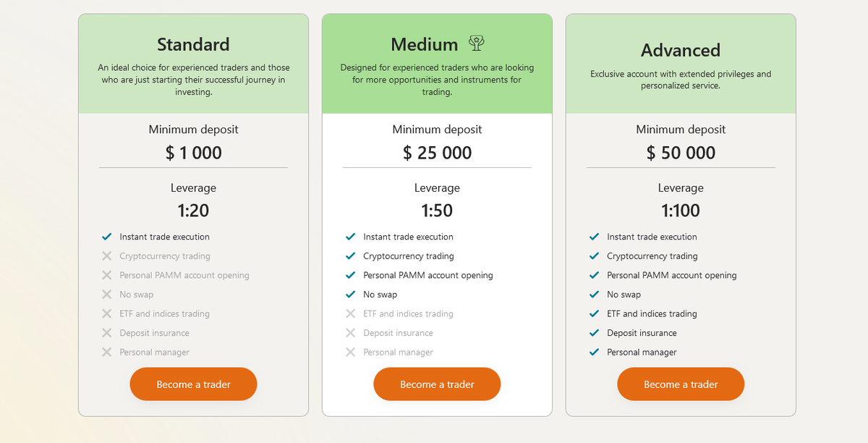Click checkmark next to Standard Instant trade execution
Viewport: 868px width, 443px height.
107,237
